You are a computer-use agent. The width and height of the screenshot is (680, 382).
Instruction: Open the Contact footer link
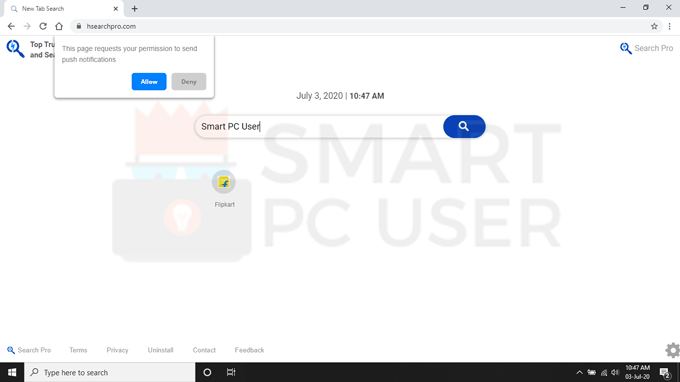(204, 350)
